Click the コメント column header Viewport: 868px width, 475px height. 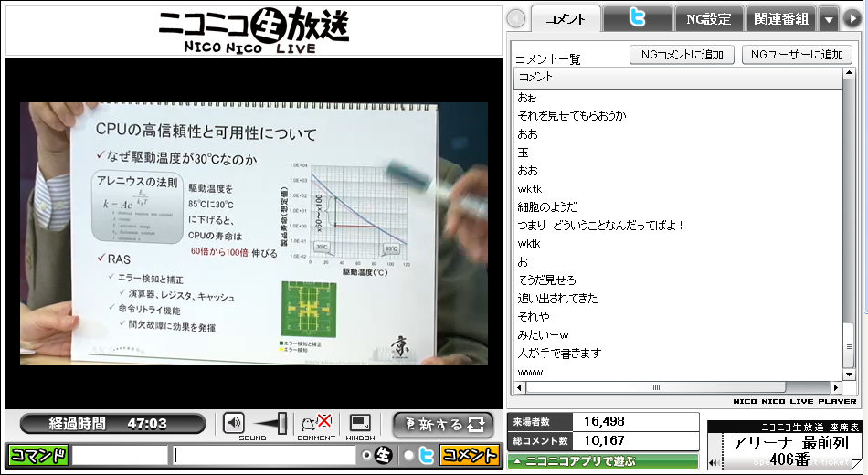tap(678, 78)
